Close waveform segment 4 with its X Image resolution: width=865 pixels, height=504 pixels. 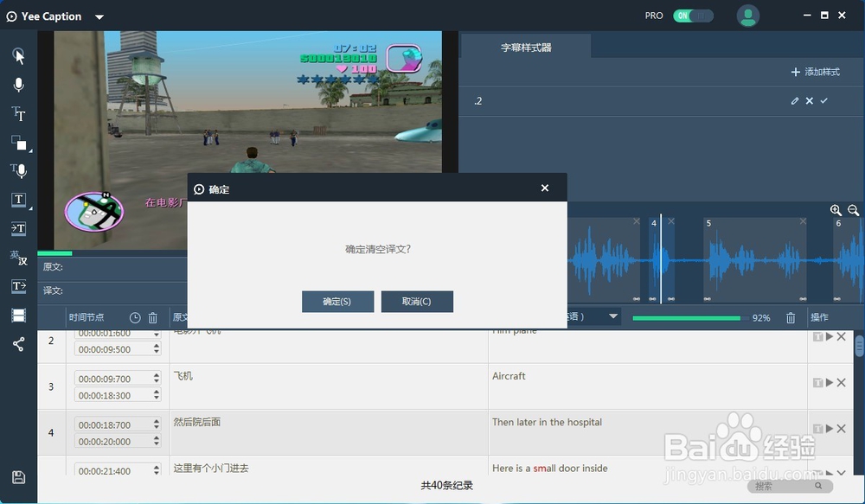tap(671, 221)
